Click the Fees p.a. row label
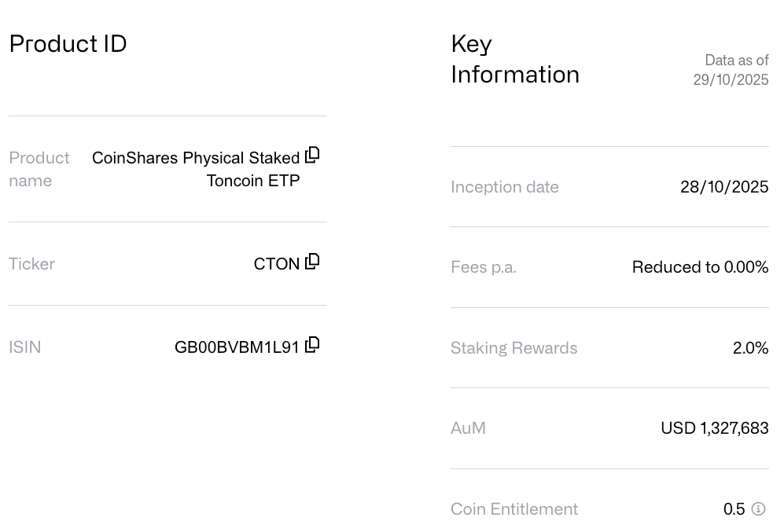 [483, 267]
